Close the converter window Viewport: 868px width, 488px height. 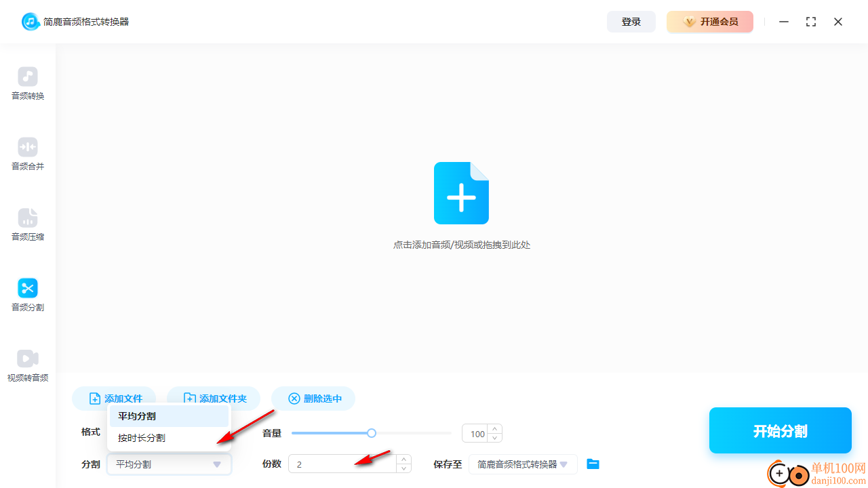point(838,22)
